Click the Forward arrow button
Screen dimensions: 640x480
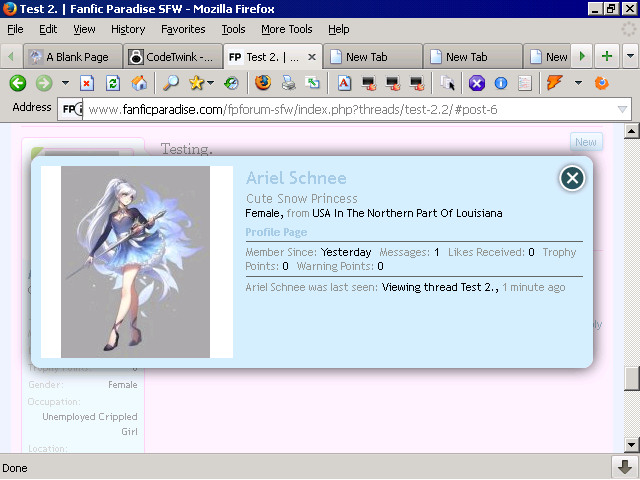(x=44, y=83)
